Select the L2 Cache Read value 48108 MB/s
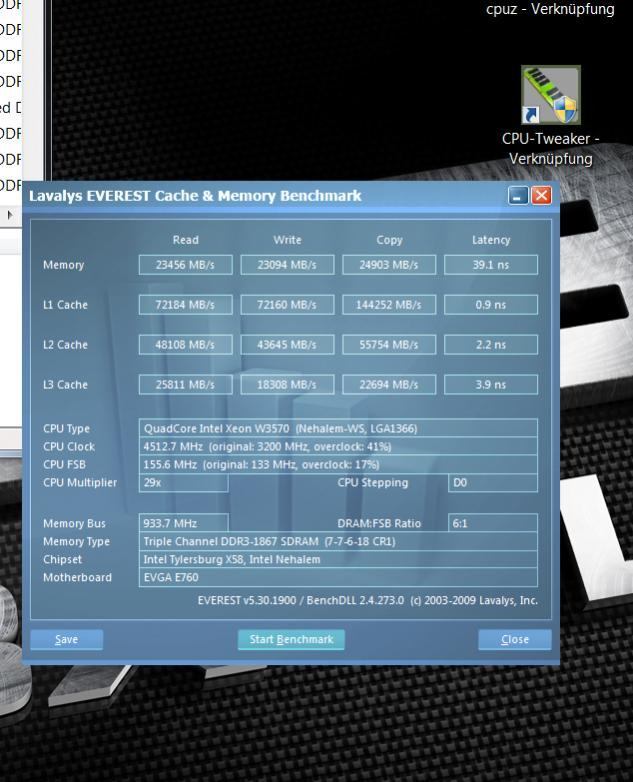The height and width of the screenshot is (782, 633). 186,345
